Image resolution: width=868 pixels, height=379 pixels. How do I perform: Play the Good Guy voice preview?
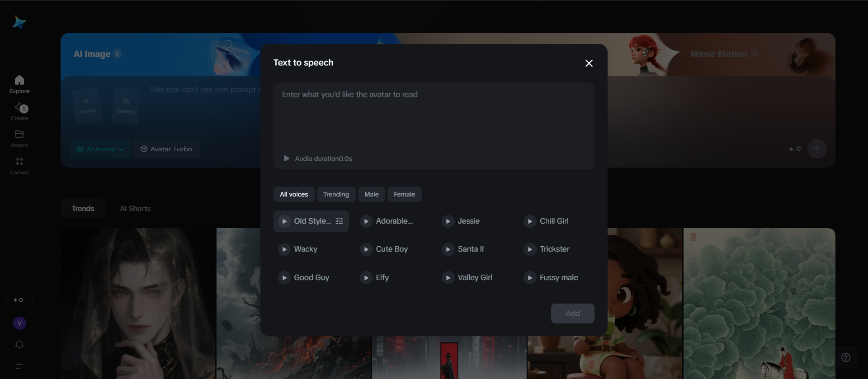coord(284,278)
